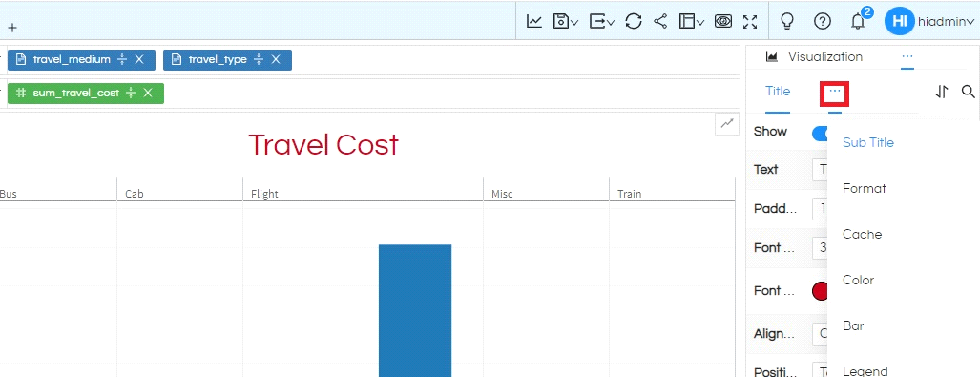
Task: Click the share icon
Action: click(660, 21)
